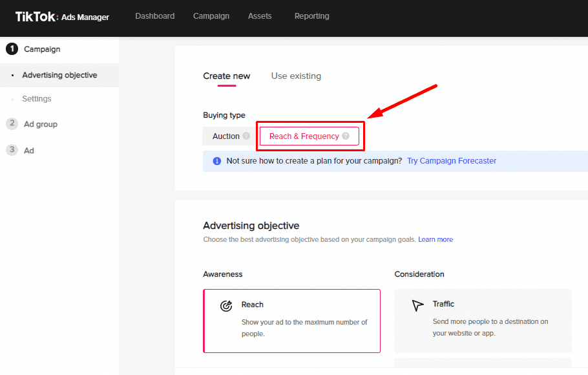The image size is (588, 375).
Task: Click the help icon beside Reach & Frequency
Action: click(346, 136)
